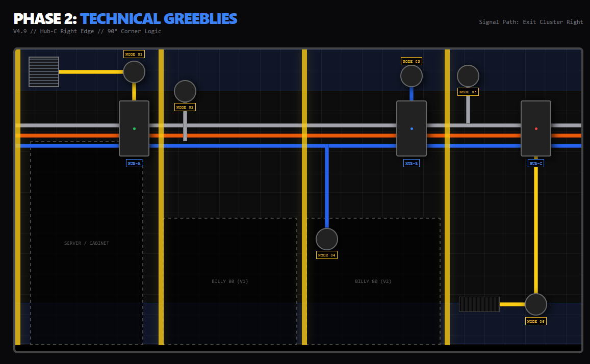Click the Node 03 circle
The width and height of the screenshot is (590, 364).
click(x=412, y=76)
